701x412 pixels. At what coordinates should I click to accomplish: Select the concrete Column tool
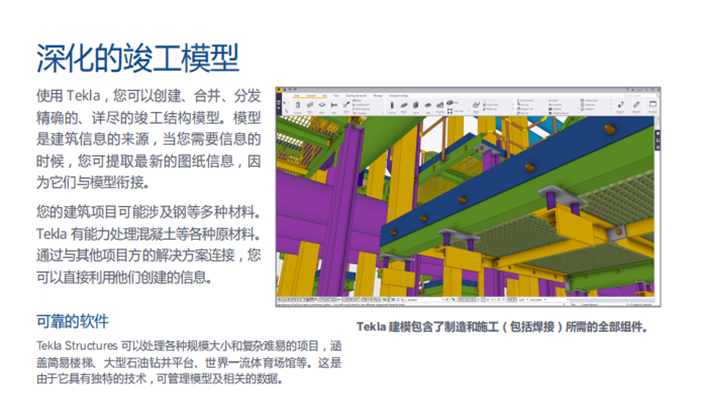tap(392, 106)
